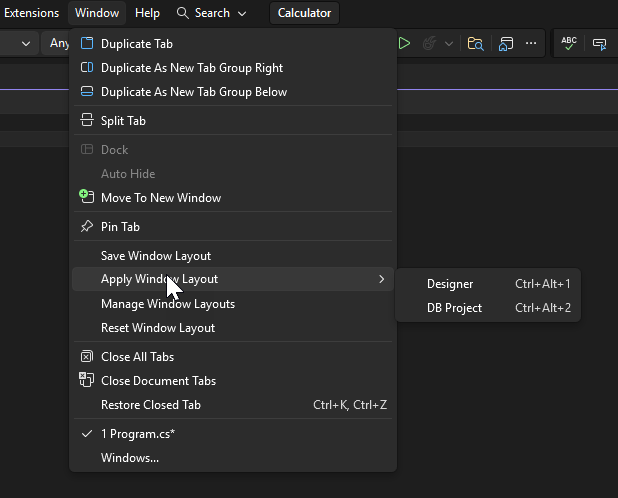Click Duplicate As New Tab Group Right icon
This screenshot has height=498, width=618.
[x=86, y=68]
